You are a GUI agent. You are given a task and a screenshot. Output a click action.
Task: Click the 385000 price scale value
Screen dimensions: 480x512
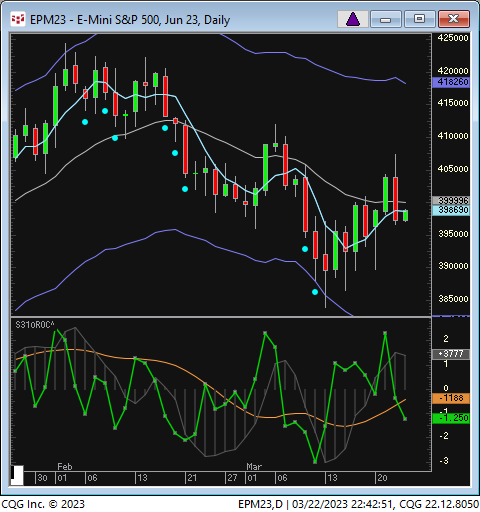(453, 299)
